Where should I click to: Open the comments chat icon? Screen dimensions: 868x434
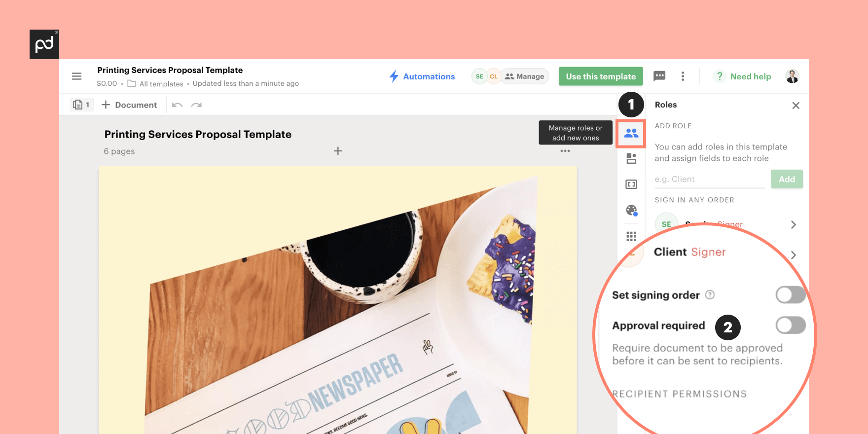coord(659,76)
